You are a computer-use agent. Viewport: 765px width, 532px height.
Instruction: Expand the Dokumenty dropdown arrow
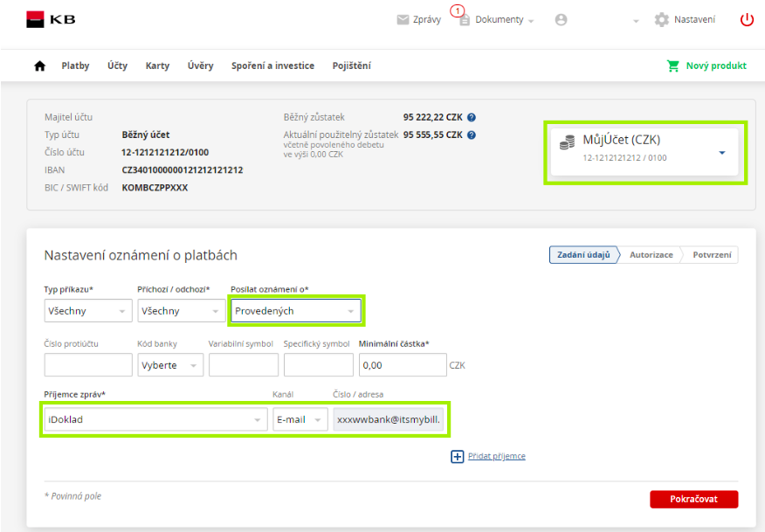(x=531, y=21)
